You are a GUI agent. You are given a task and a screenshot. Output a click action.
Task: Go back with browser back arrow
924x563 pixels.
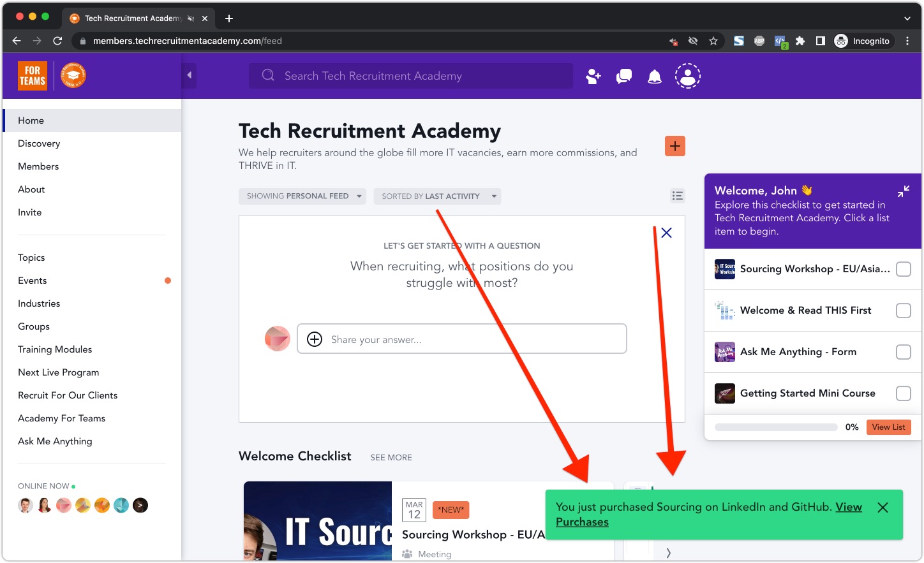coord(17,41)
